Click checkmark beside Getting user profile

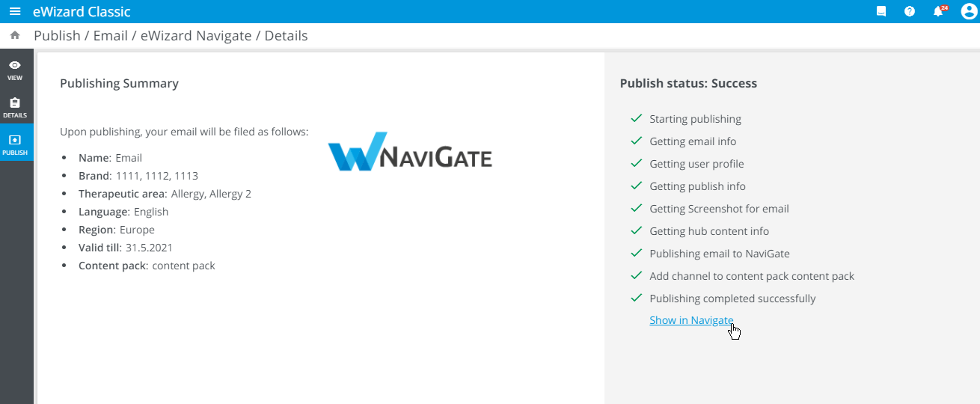[637, 163]
